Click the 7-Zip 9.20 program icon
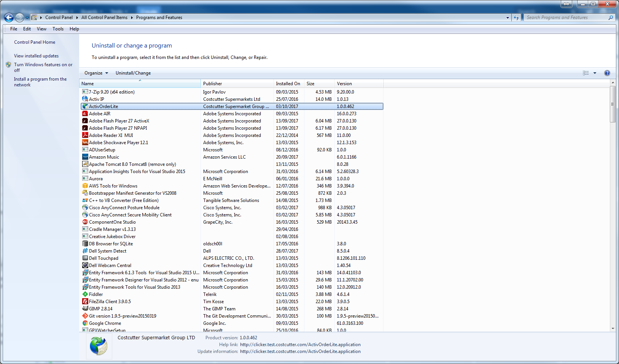This screenshot has width=619, height=364. pos(85,92)
